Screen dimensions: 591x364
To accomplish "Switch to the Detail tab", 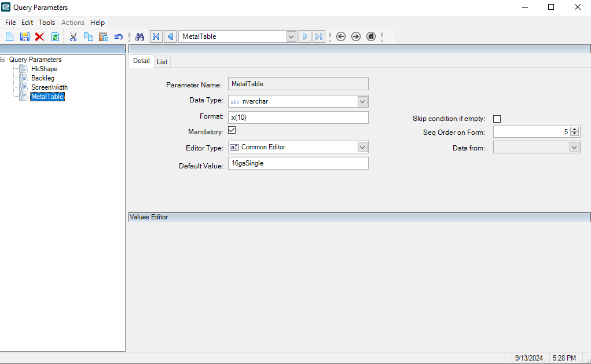I will pyautogui.click(x=141, y=61).
